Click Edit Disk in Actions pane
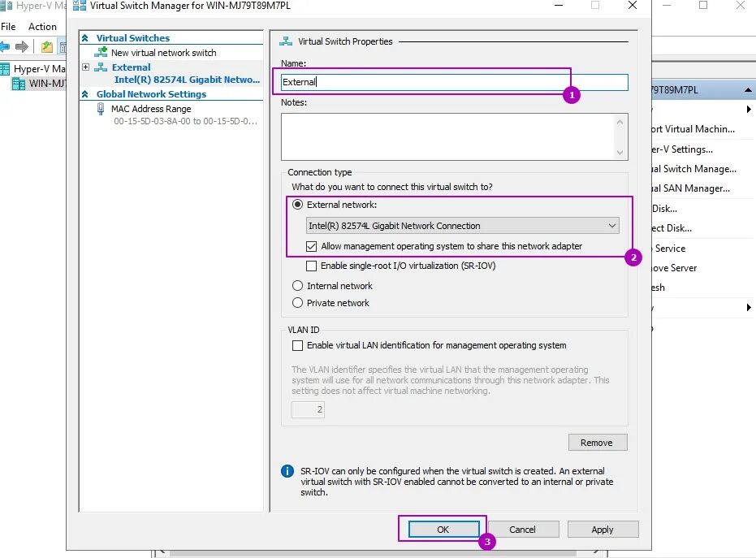The width and height of the screenshot is (756, 558). 665,209
